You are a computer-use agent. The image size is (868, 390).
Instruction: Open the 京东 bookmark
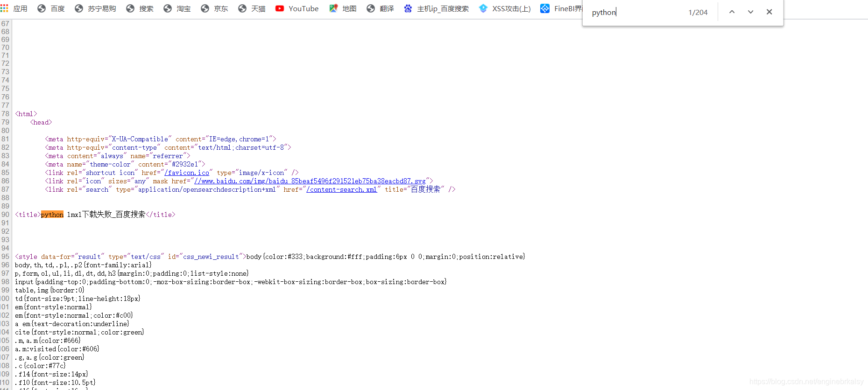pyautogui.click(x=215, y=8)
